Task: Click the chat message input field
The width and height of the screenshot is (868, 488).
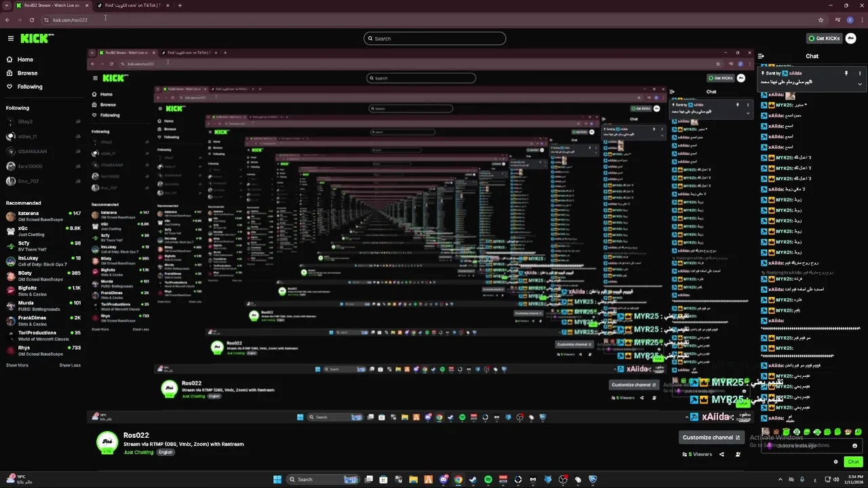Action: (x=812, y=445)
